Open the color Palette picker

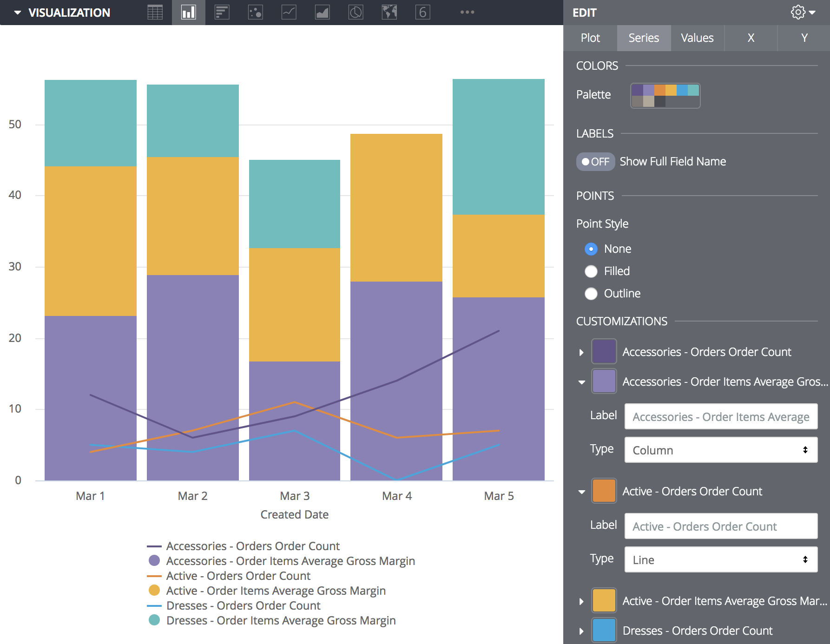tap(665, 95)
